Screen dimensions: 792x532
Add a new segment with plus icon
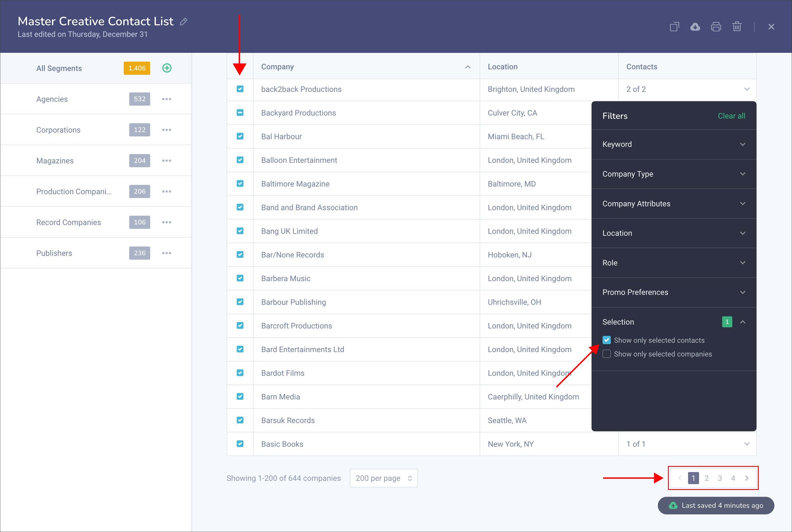(x=167, y=68)
